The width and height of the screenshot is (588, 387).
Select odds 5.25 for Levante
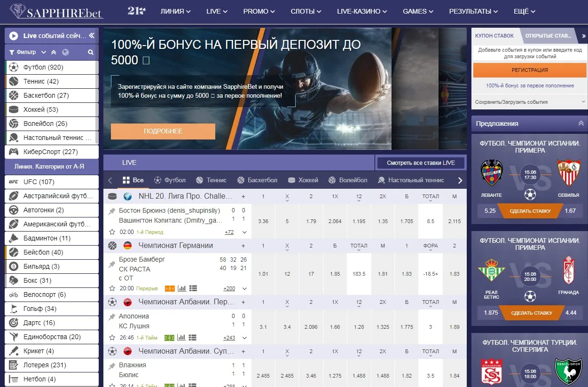[x=490, y=211]
